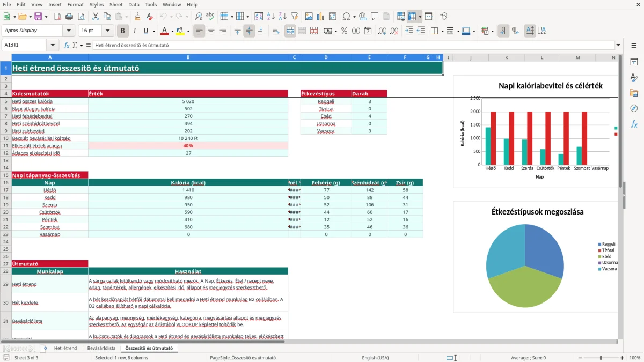Expand font color dropdown arrow
The width and height of the screenshot is (644, 362).
(x=172, y=31)
